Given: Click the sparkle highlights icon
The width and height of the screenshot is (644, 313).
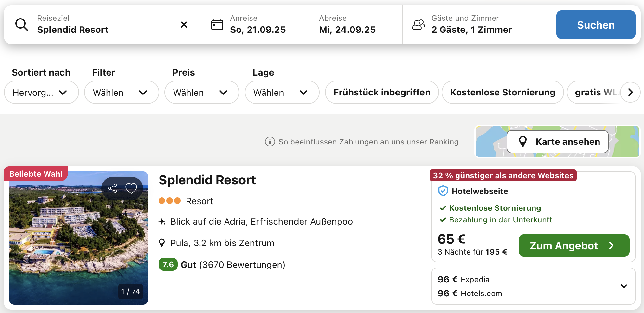Looking at the screenshot, I should 162,222.
